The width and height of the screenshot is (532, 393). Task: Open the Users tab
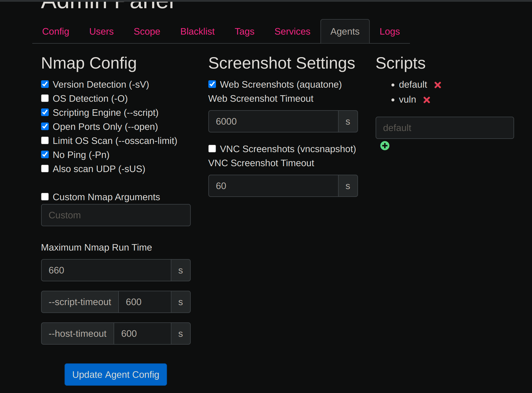pos(102,31)
